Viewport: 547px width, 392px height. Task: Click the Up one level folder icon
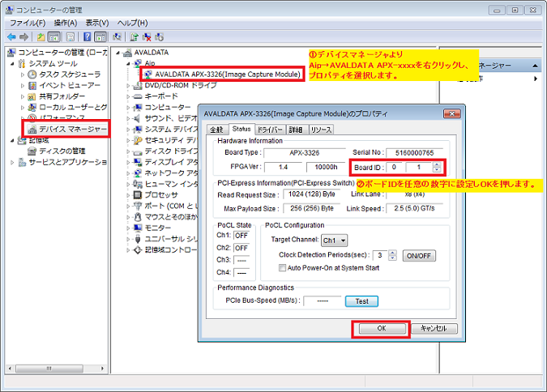pos(41,37)
